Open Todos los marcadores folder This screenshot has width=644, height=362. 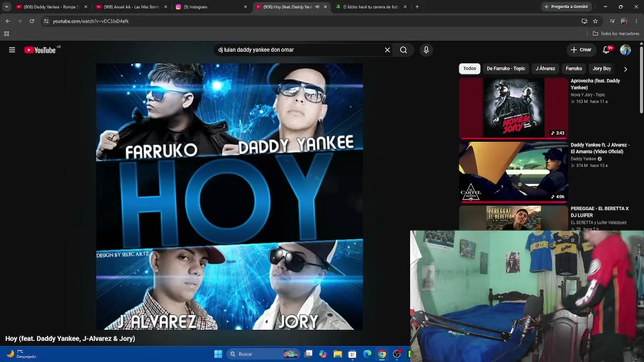(x=616, y=34)
